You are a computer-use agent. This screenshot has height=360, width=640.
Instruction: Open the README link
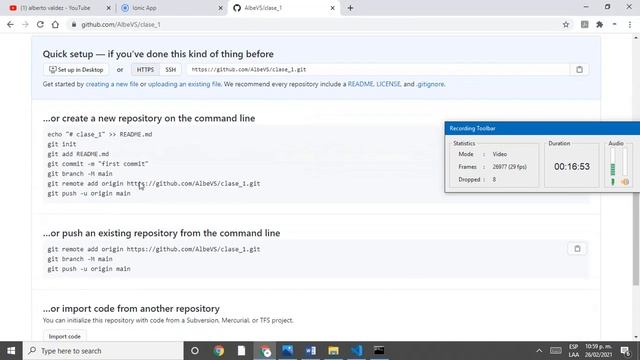pyautogui.click(x=360, y=84)
